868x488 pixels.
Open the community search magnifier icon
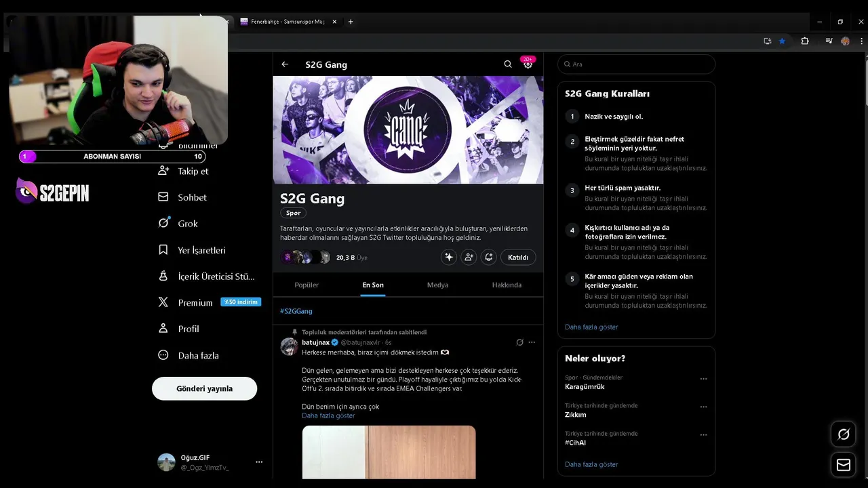[x=508, y=64]
